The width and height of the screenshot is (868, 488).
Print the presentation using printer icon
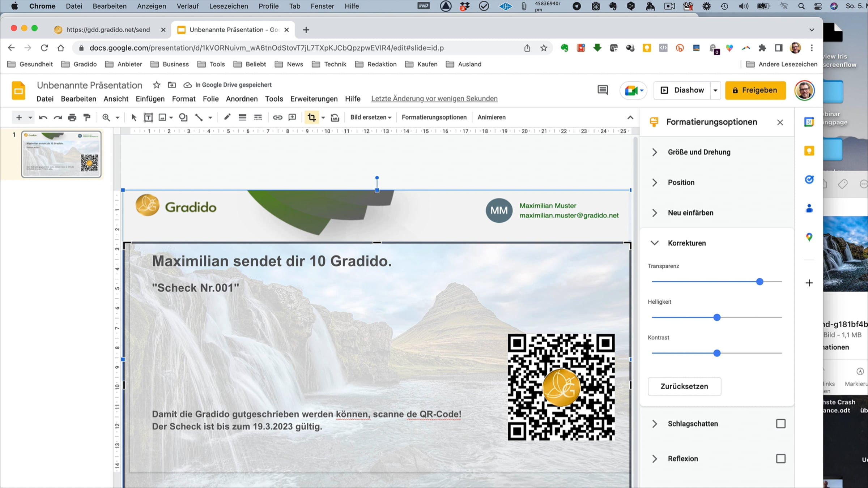coord(72,117)
